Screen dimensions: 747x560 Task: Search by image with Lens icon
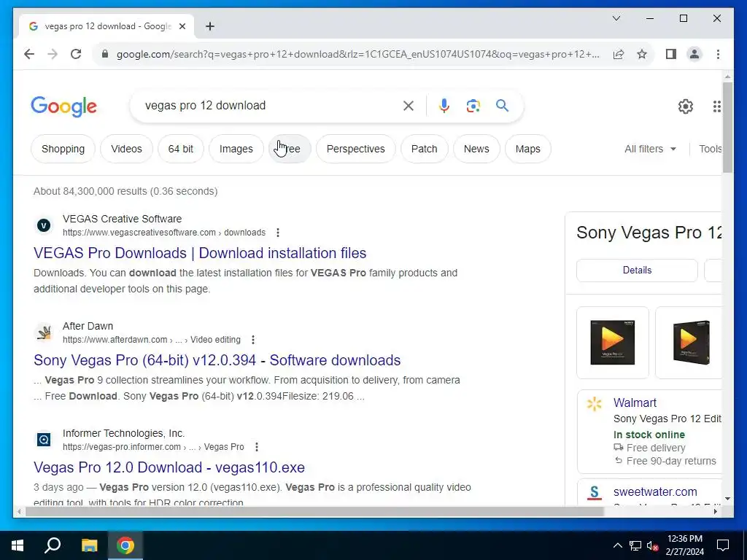point(473,106)
